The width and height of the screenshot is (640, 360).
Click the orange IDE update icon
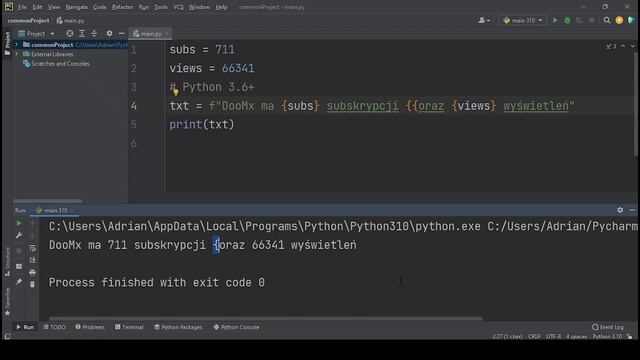619,20
